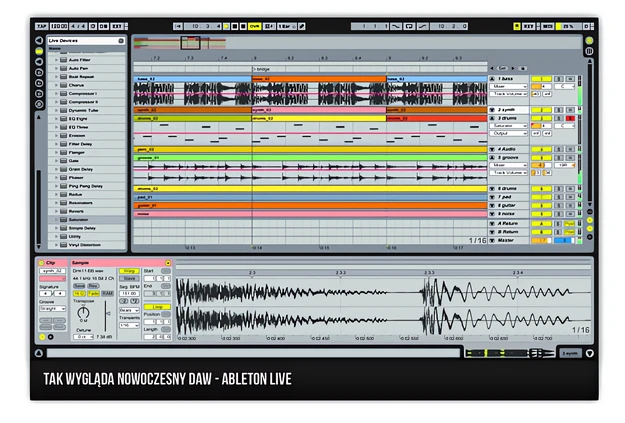
Task: Open Mixer dropdown on 1 bass track
Action: 509,87
